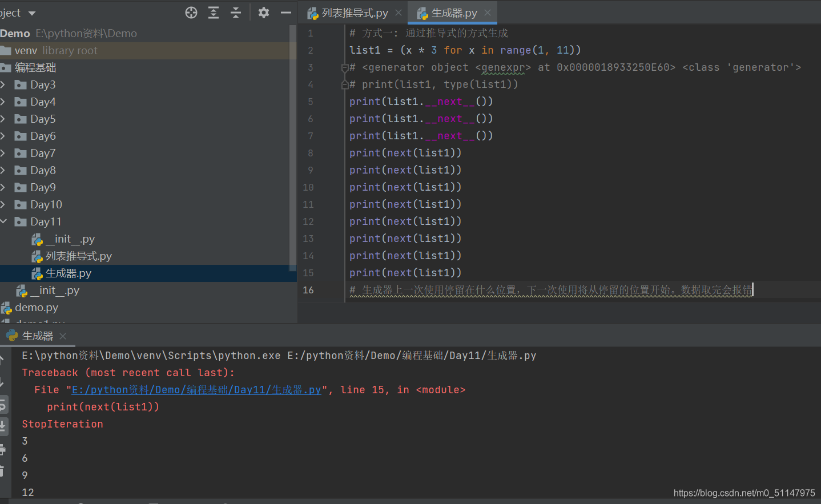Toggle soft-wrap icon in run toolbar
Screen dimensions: 821x504
3,405
